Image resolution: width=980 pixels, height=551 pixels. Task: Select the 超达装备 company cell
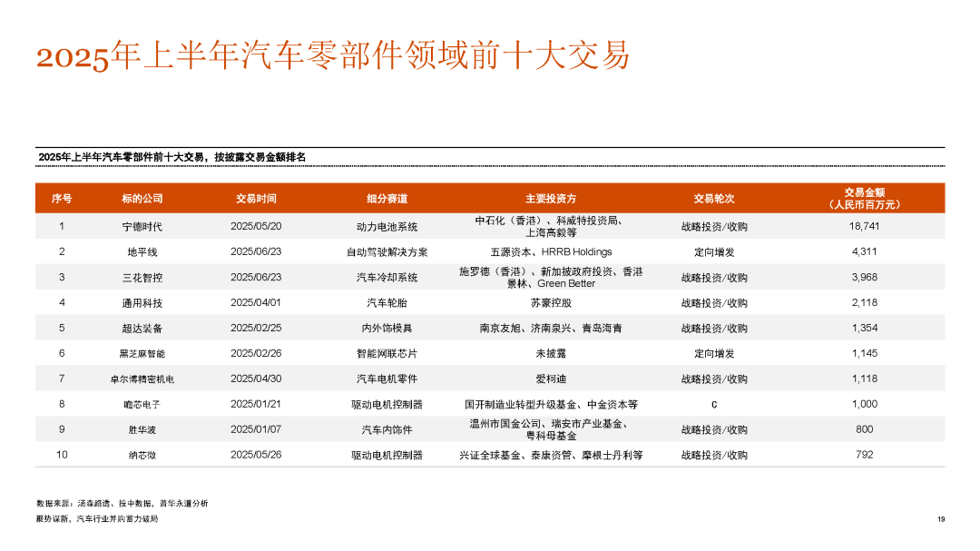coord(142,329)
